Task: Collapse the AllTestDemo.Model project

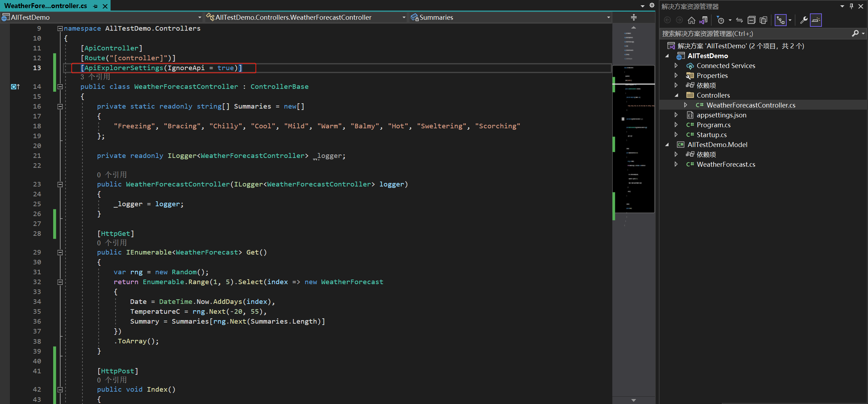Action: click(667, 145)
